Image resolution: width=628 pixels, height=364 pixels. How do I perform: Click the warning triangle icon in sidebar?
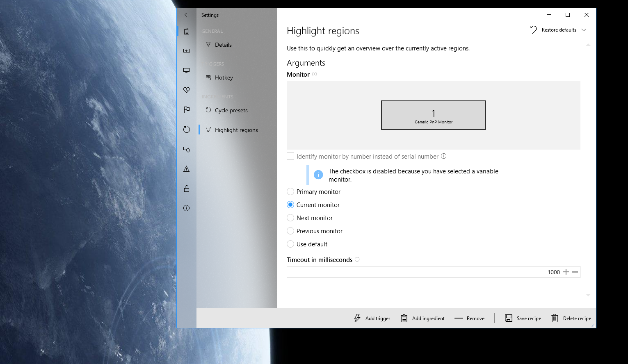[187, 168]
